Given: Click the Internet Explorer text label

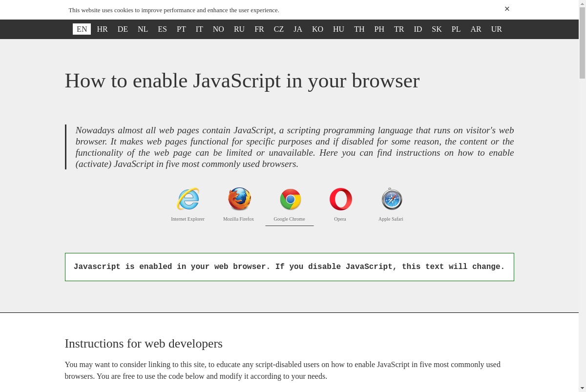Looking at the screenshot, I should 188,219.
